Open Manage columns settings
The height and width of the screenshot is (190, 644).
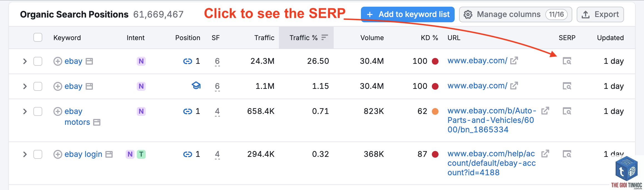516,14
